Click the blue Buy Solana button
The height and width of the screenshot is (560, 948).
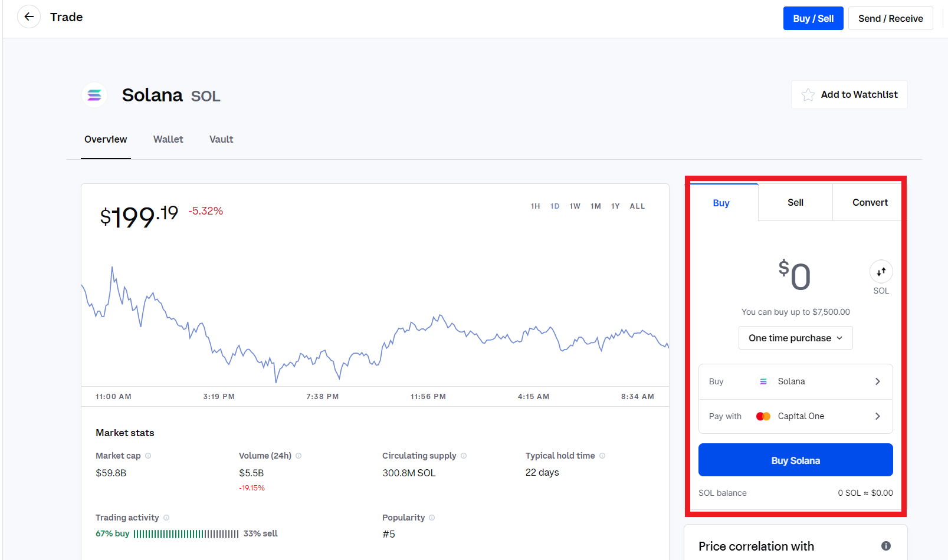(795, 460)
